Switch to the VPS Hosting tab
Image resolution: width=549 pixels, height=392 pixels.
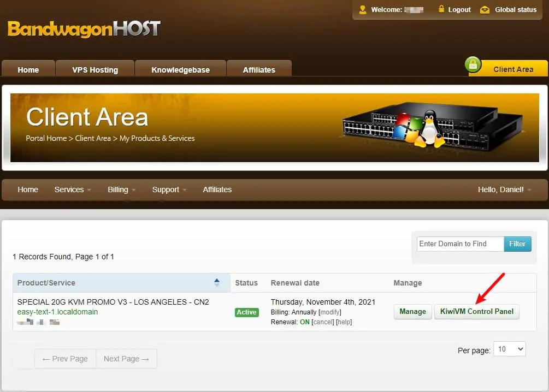pyautogui.click(x=95, y=70)
